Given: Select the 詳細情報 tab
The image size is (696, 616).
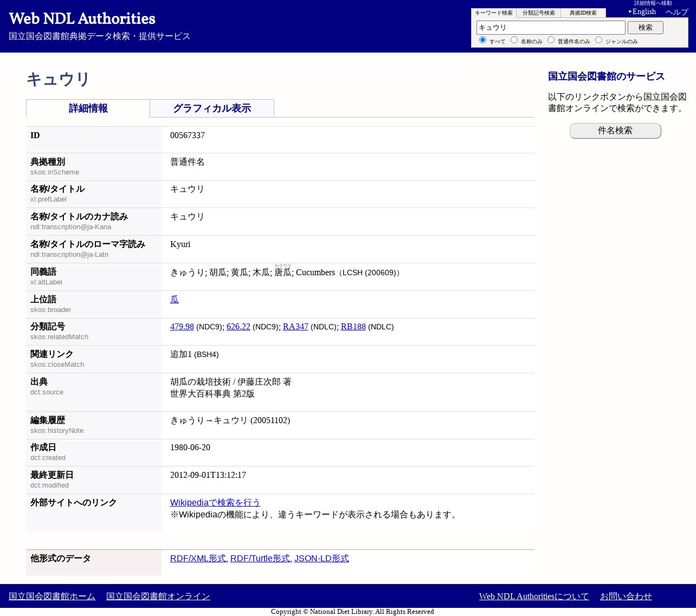Looking at the screenshot, I should point(88,108).
